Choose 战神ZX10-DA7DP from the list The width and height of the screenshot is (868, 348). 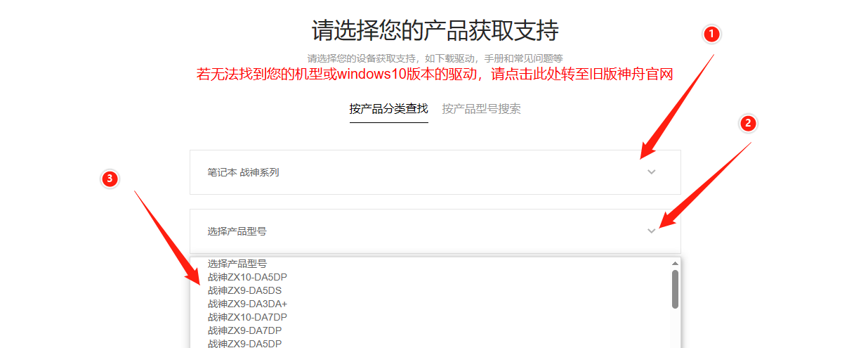point(430,317)
